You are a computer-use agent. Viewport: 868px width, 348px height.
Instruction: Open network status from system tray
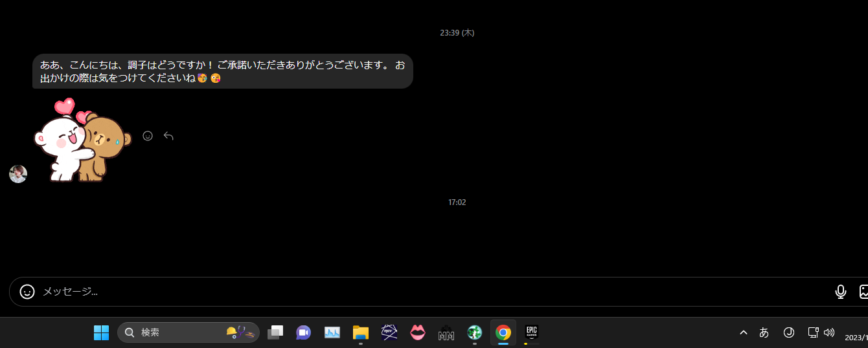point(814,332)
